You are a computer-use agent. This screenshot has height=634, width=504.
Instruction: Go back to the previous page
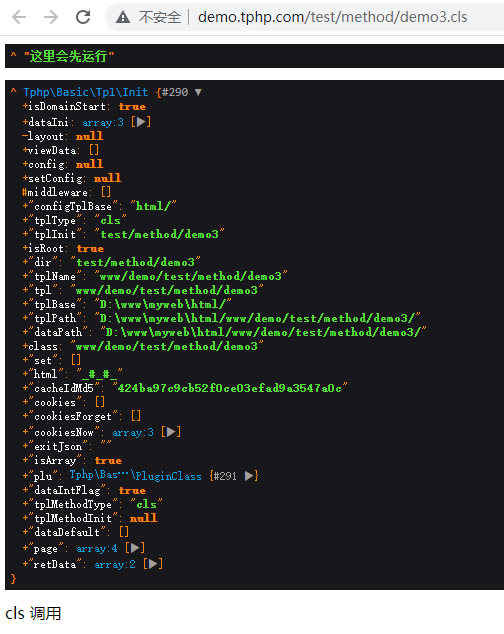pyautogui.click(x=19, y=17)
